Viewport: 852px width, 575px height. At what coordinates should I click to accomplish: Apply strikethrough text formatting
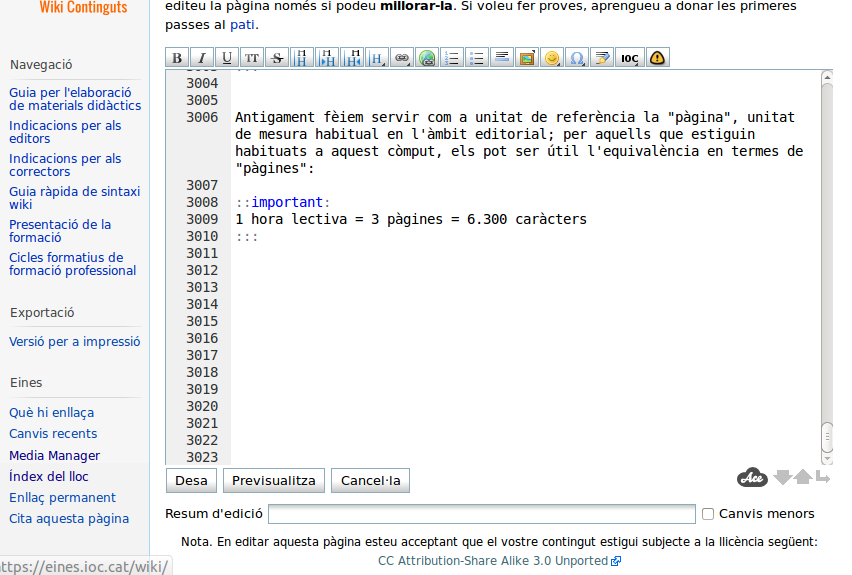pos(277,58)
